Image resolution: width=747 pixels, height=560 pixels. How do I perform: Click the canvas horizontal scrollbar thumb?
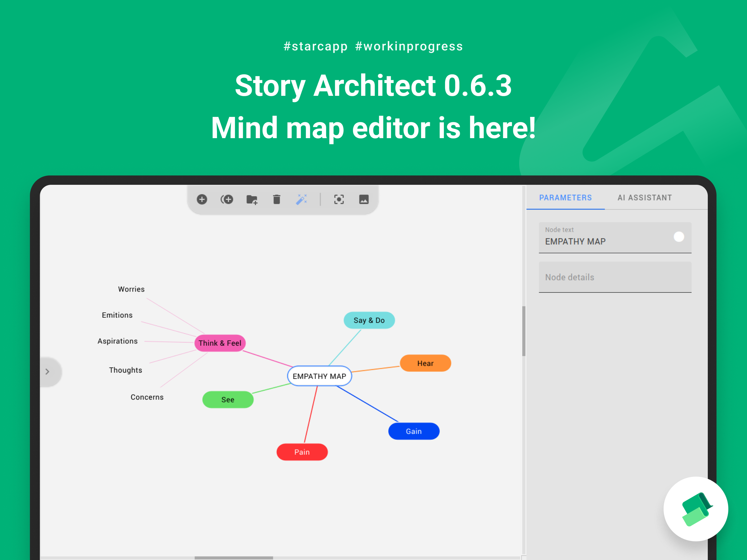pos(234,558)
